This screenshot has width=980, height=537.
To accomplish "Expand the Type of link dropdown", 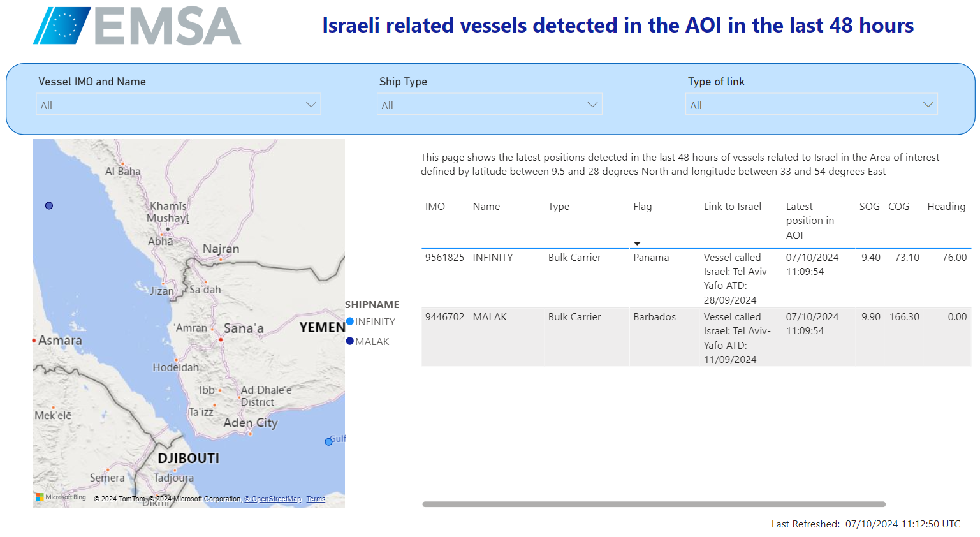I will point(811,105).
